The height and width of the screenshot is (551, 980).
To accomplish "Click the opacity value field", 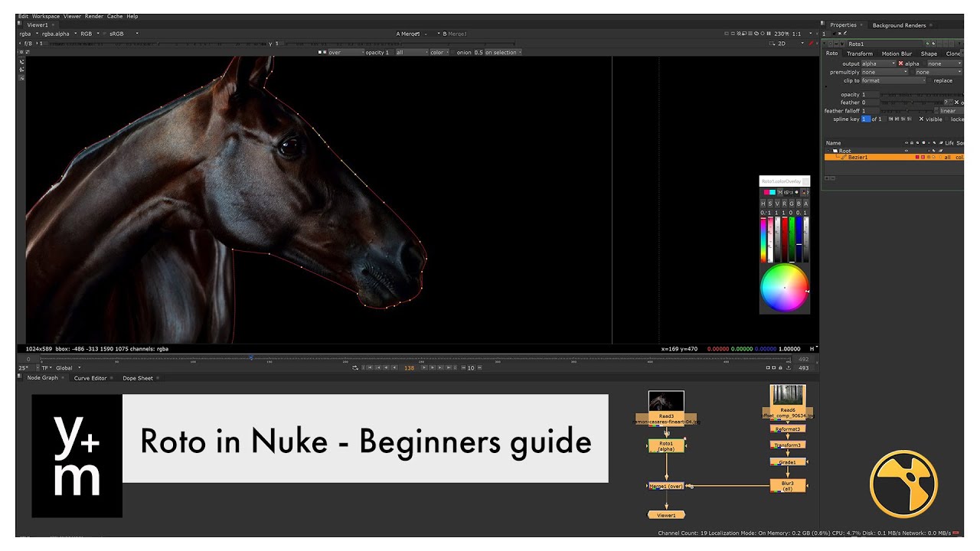I will point(870,95).
